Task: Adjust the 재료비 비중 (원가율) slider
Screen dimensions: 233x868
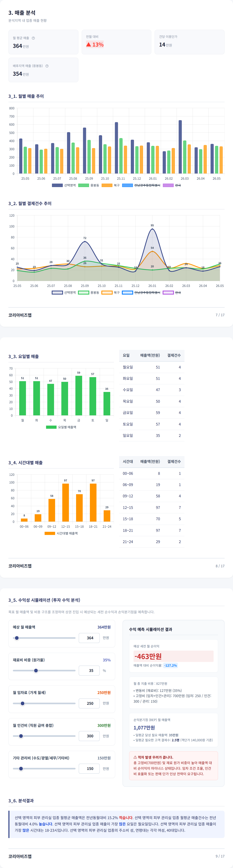Action: coord(44,671)
